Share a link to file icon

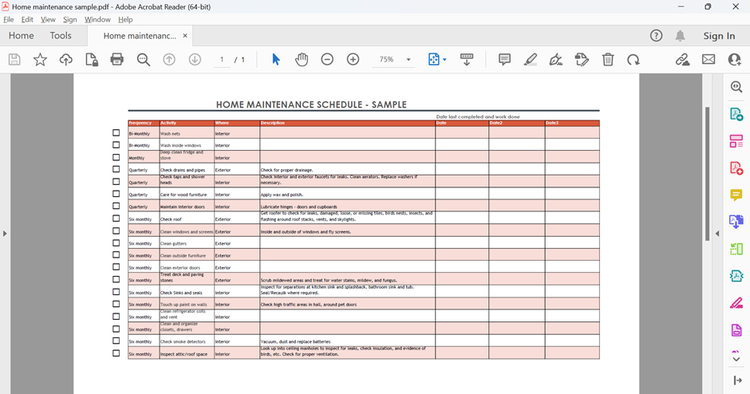pos(683,59)
